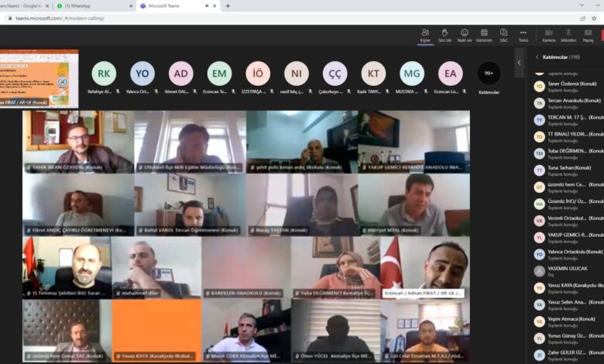The width and height of the screenshot is (604, 364).
Task: Mute the Microsoft Teams tab audio
Action: coord(208,5)
